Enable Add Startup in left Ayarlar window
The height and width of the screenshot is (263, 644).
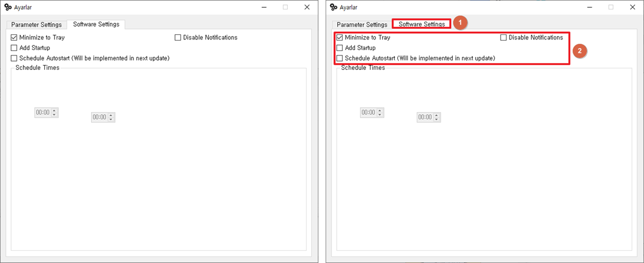(x=14, y=48)
